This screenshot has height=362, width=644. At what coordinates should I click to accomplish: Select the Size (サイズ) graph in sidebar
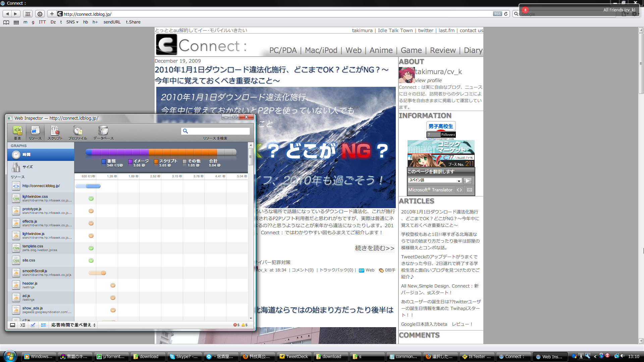tap(41, 167)
